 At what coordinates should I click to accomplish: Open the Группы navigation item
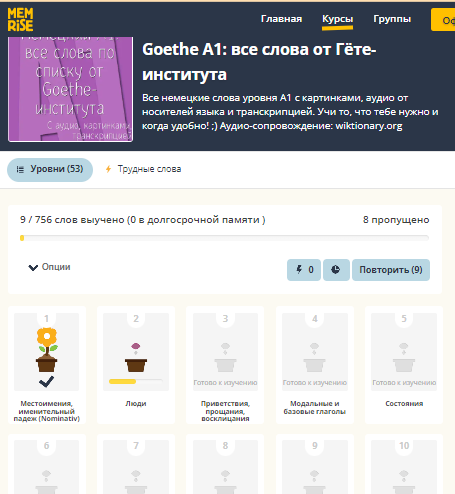(392, 19)
